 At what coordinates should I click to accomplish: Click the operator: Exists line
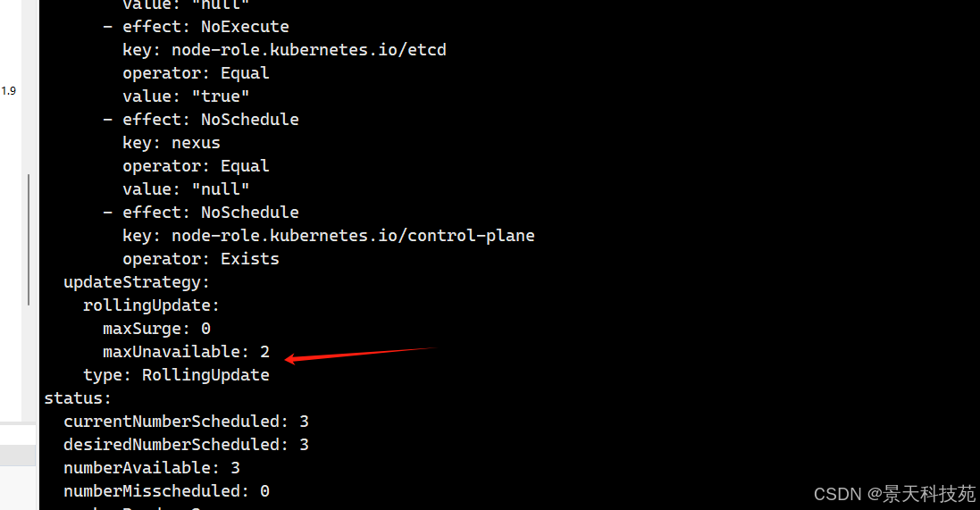point(201,259)
